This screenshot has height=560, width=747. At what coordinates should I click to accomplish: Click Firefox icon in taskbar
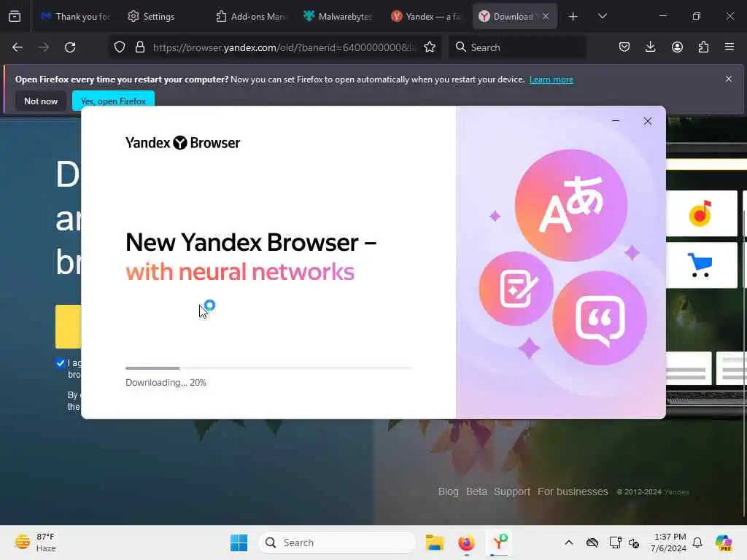[466, 542]
